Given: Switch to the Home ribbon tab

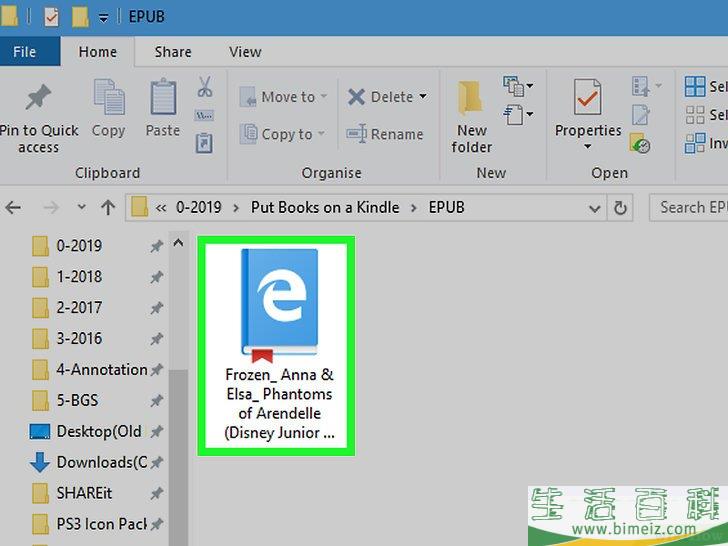Looking at the screenshot, I should pyautogui.click(x=98, y=52).
